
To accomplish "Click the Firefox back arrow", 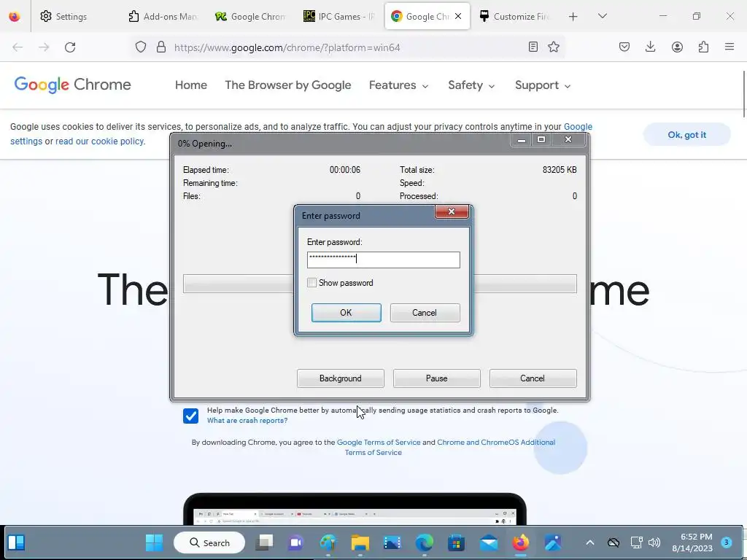I will [18, 47].
